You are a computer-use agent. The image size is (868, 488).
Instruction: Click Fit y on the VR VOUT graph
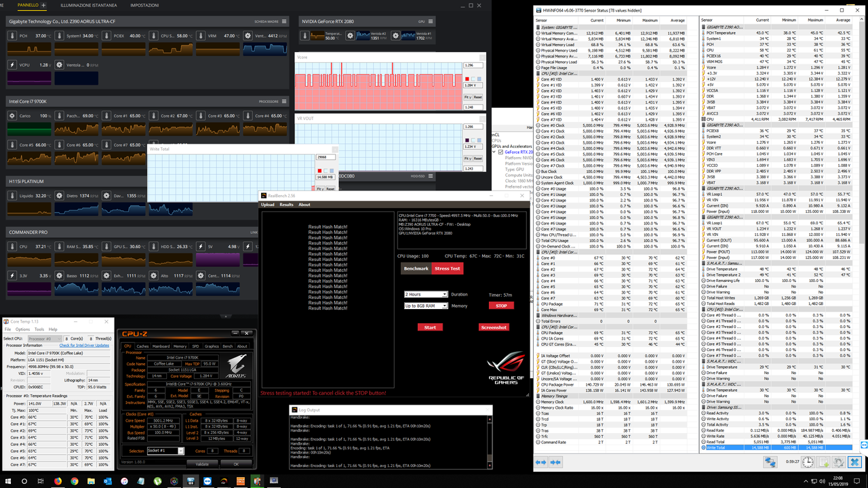tap(468, 158)
